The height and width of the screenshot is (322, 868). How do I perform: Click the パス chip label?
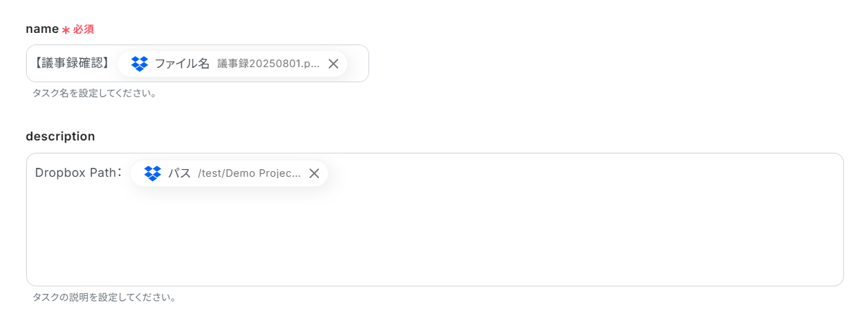pos(180,173)
